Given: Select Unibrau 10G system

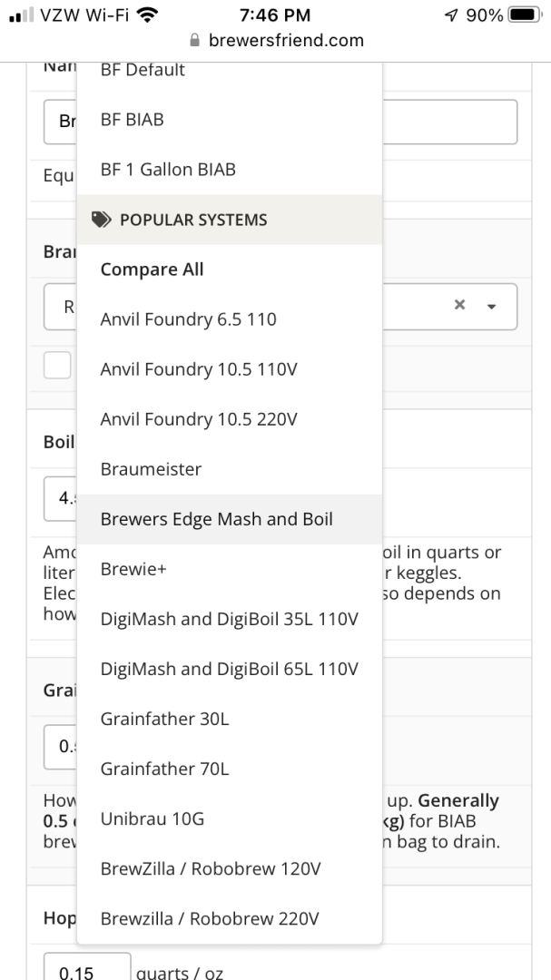Looking at the screenshot, I should [153, 818].
